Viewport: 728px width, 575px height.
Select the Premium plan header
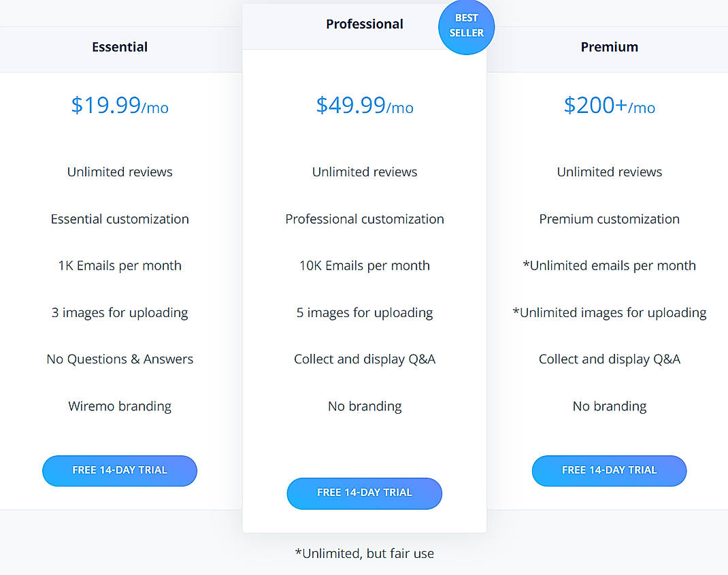pos(609,47)
